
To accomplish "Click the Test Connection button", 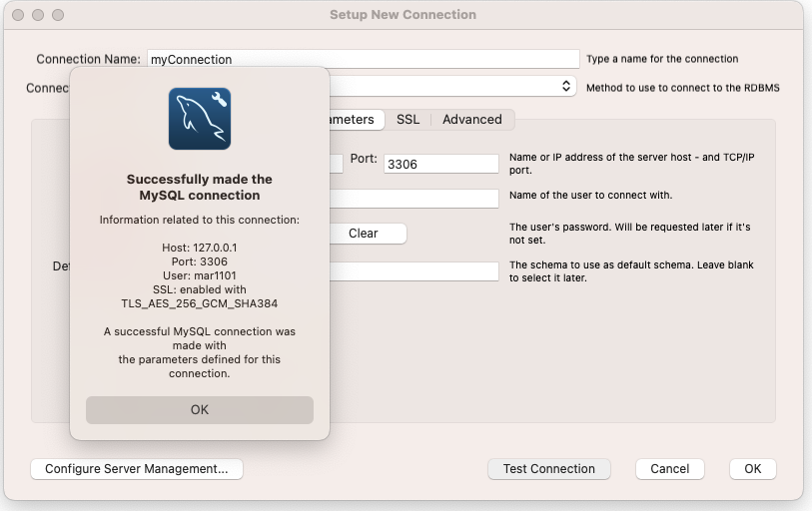I will click(x=549, y=468).
